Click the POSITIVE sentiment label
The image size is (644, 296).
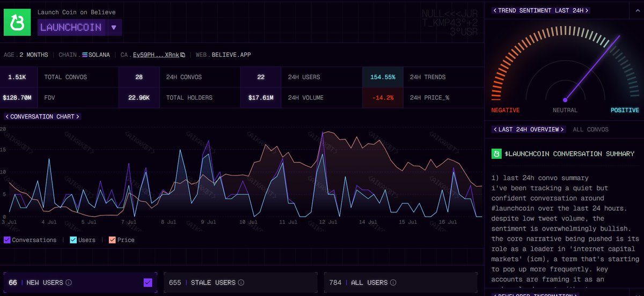(x=625, y=110)
